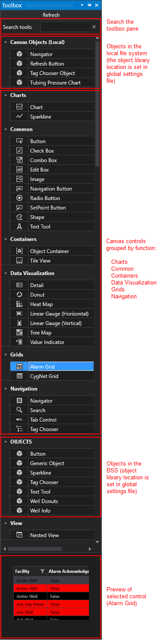Click the horizontal scrollbar right arrow
This screenshot has width=164, height=644.
click(90, 549)
